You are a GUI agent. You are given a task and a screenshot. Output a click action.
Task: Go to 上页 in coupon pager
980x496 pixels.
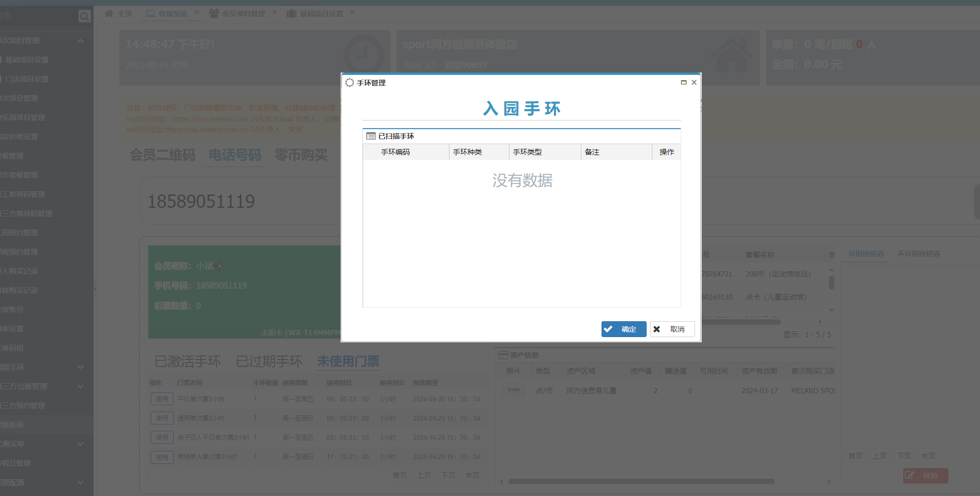880,456
